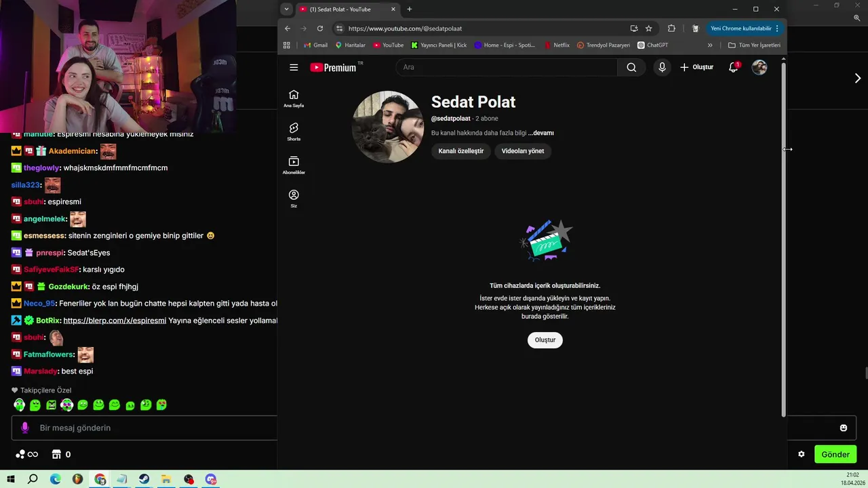The width and height of the screenshot is (868, 488).
Task: Click the YouTube search magnifier button
Action: coord(631,67)
